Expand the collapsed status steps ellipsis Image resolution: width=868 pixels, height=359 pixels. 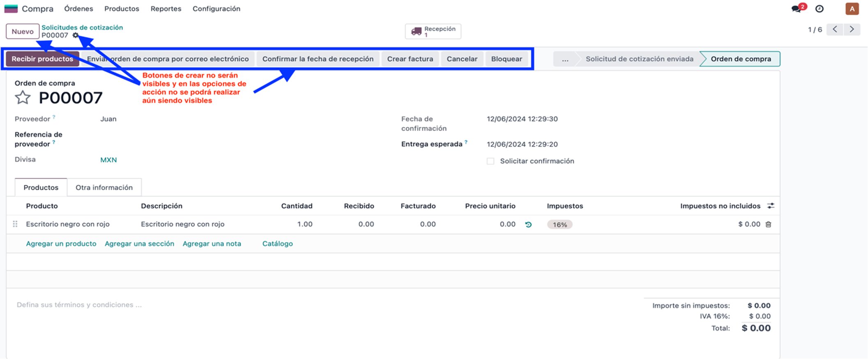click(565, 59)
